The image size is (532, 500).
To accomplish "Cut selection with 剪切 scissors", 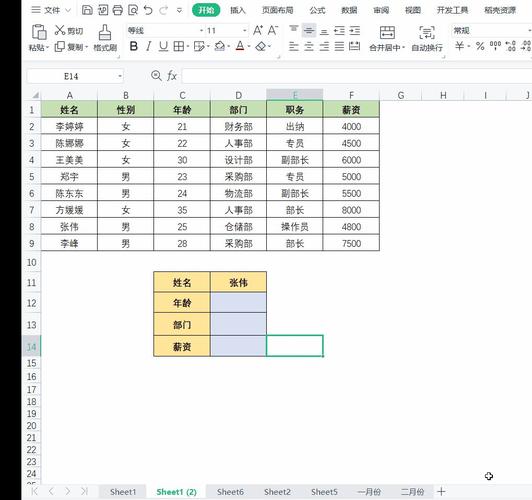I will point(69,31).
